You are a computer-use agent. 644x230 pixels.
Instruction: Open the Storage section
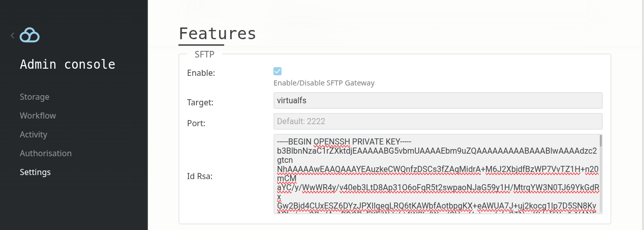click(35, 97)
